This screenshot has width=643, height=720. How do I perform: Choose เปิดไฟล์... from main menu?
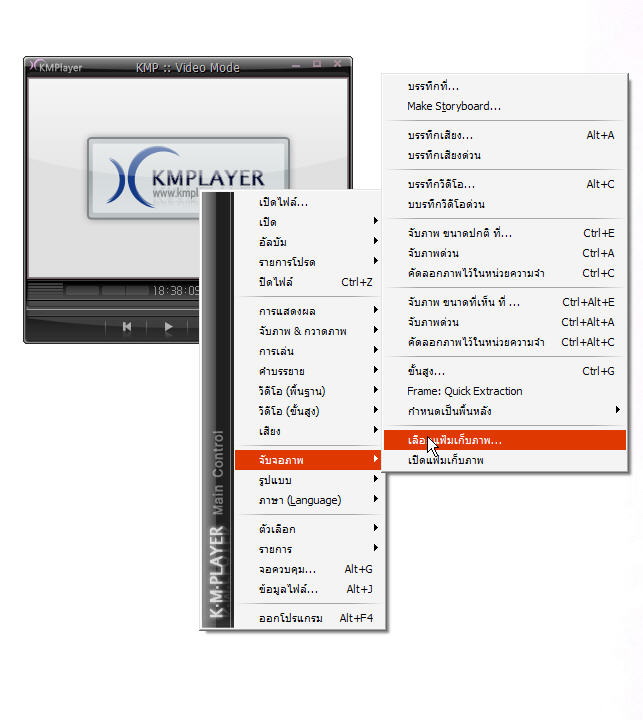click(308, 202)
